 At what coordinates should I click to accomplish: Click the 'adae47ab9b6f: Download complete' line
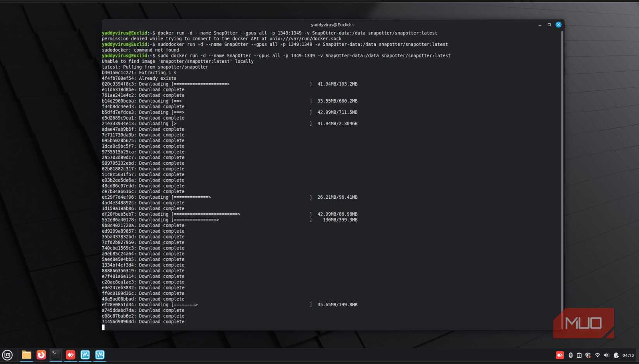(x=143, y=129)
